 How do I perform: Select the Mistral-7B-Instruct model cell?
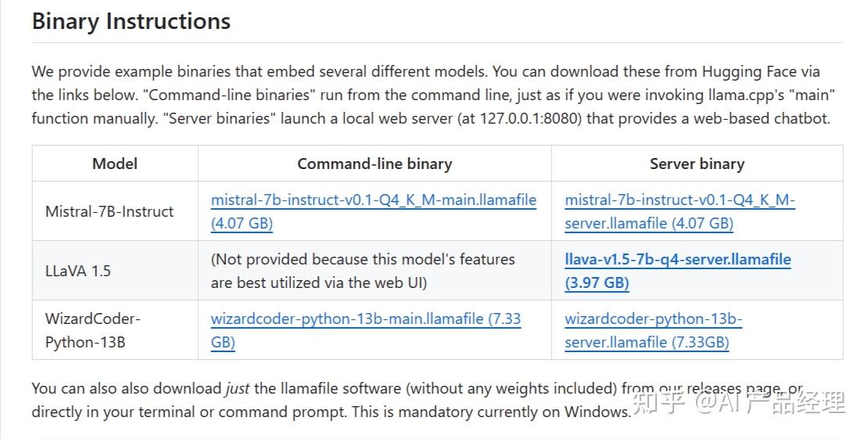(109, 211)
